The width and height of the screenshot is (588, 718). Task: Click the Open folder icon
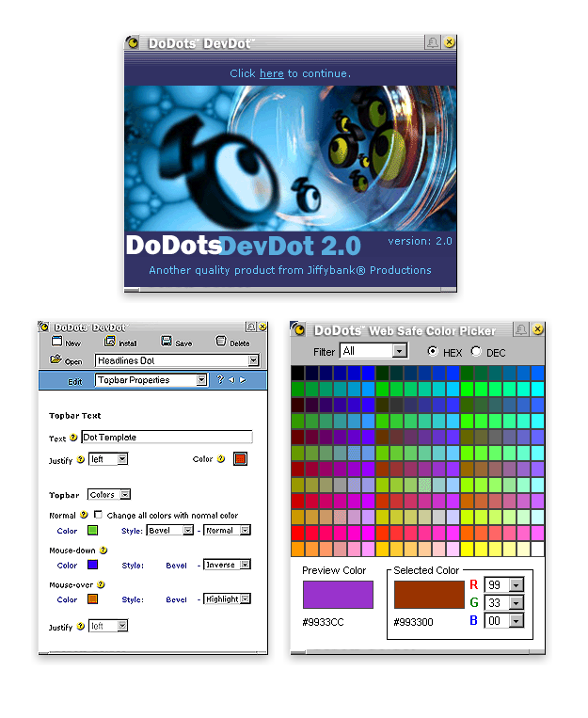(x=56, y=359)
